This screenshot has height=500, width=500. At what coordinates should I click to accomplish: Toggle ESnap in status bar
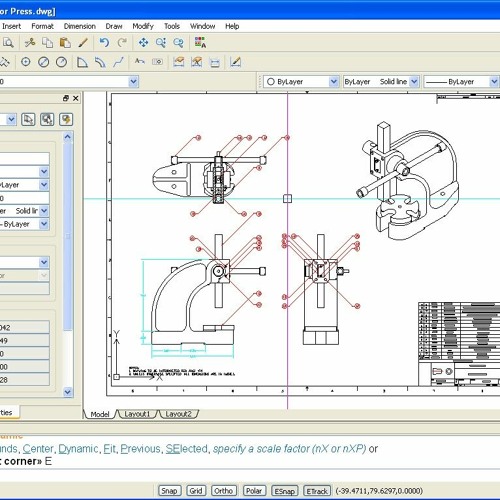(x=284, y=491)
